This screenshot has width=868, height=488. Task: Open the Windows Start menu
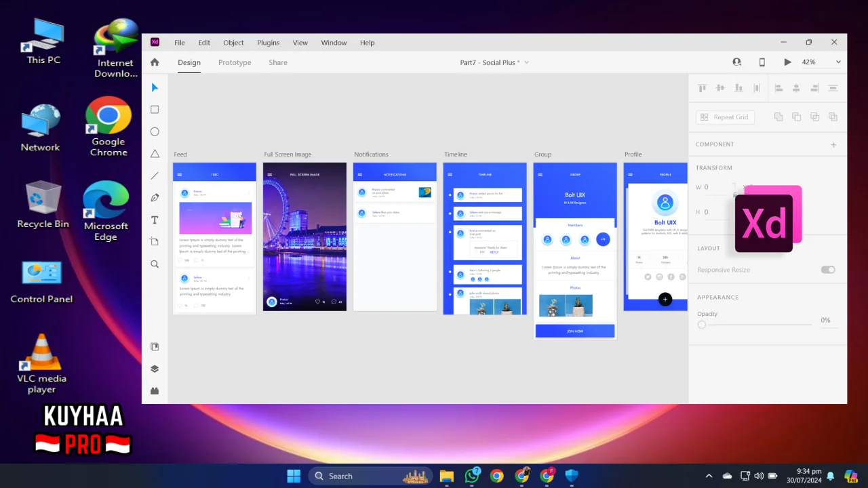pos(294,476)
